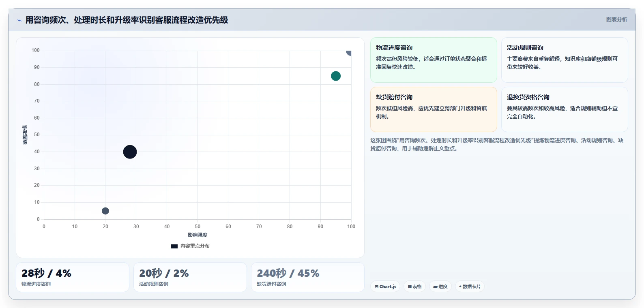Open the 物流进度咨询 card

pos(434,60)
